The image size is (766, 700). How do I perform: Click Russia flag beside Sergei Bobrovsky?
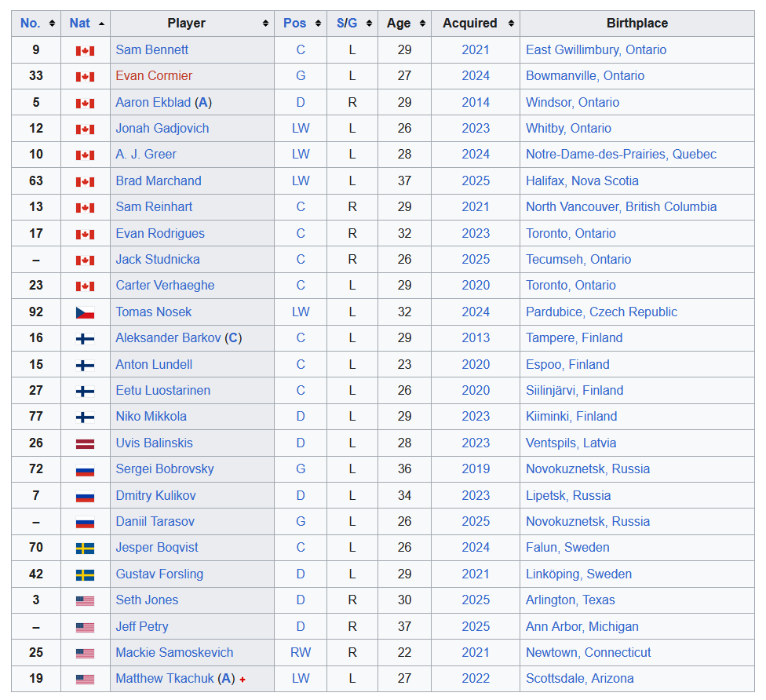[x=85, y=470]
